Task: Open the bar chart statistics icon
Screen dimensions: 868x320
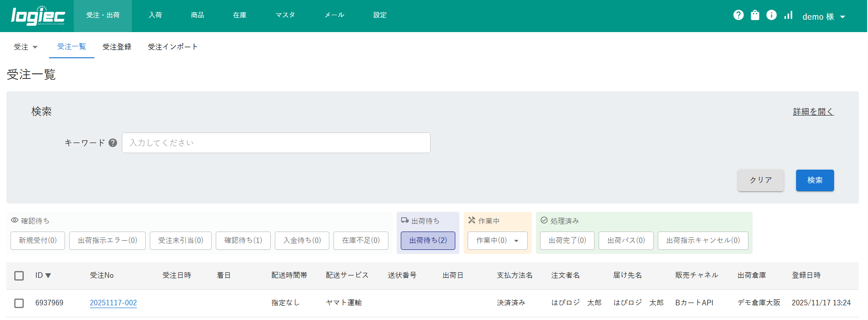Action: click(788, 15)
